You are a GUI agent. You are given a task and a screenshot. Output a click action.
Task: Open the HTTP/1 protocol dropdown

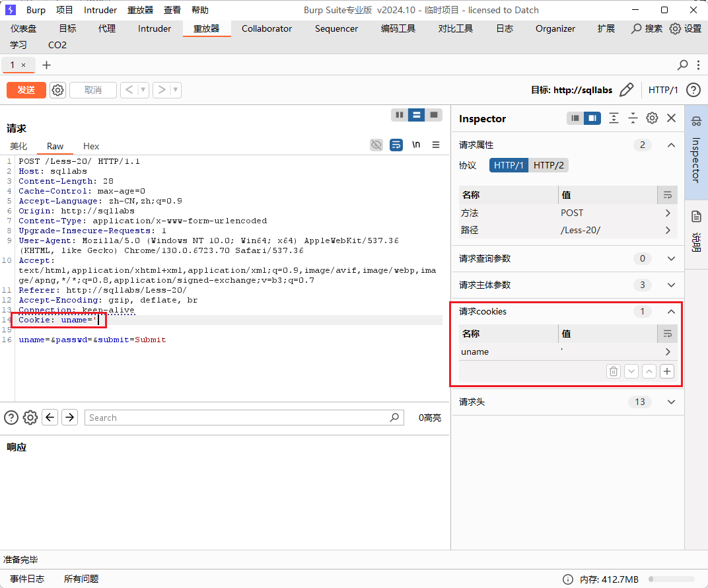click(x=663, y=90)
